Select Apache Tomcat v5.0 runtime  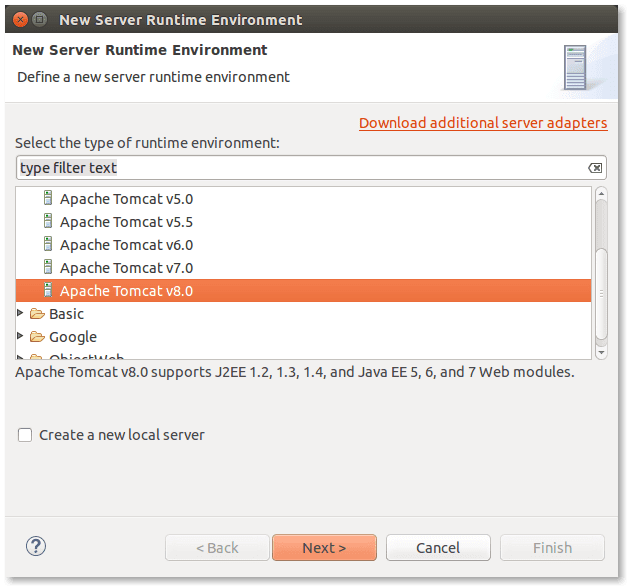tap(126, 199)
